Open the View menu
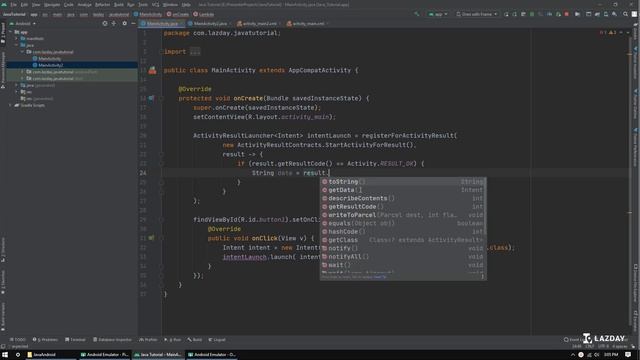640x360 pixels. (36, 4)
